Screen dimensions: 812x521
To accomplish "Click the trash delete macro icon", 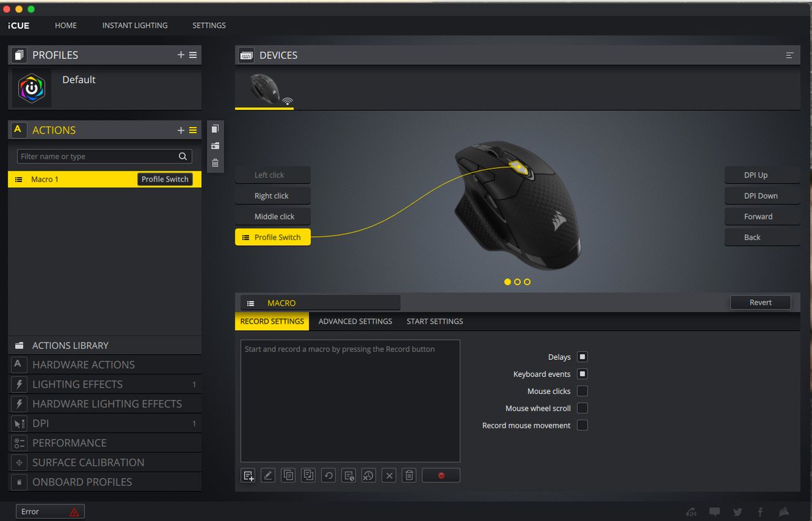I will (x=409, y=475).
